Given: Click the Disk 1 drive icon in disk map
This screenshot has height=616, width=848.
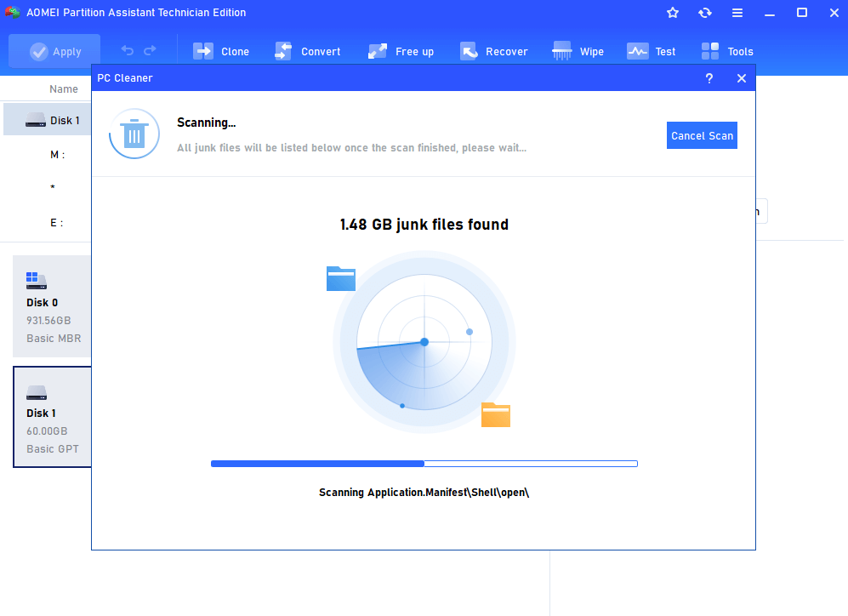Looking at the screenshot, I should pyautogui.click(x=37, y=392).
